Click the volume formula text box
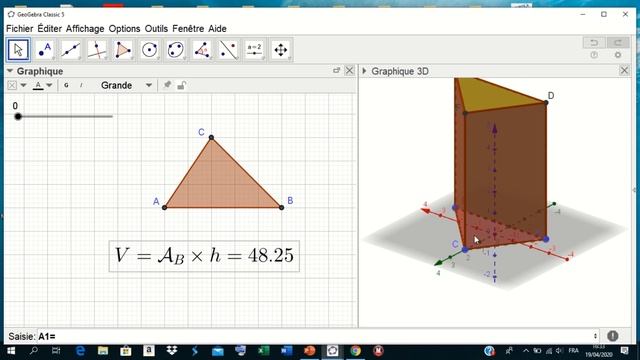 coord(204,256)
